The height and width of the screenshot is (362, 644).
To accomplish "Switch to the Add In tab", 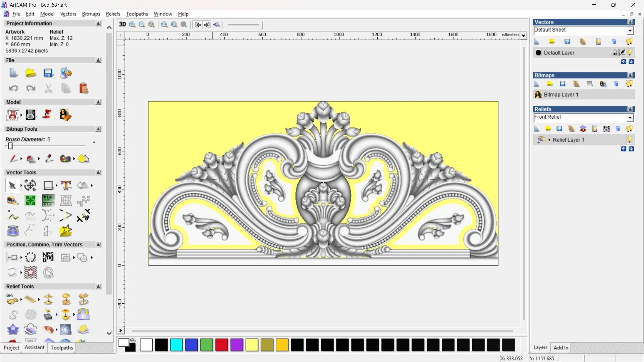I will click(561, 348).
